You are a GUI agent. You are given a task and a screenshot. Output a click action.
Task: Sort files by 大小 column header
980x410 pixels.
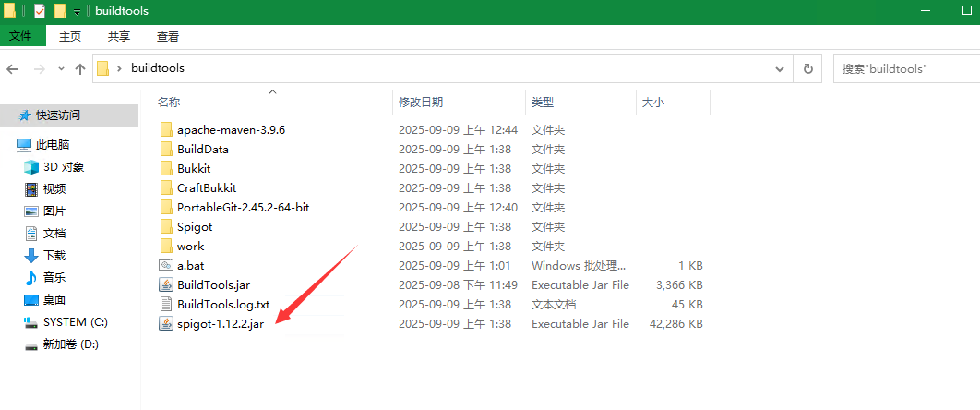point(653,102)
